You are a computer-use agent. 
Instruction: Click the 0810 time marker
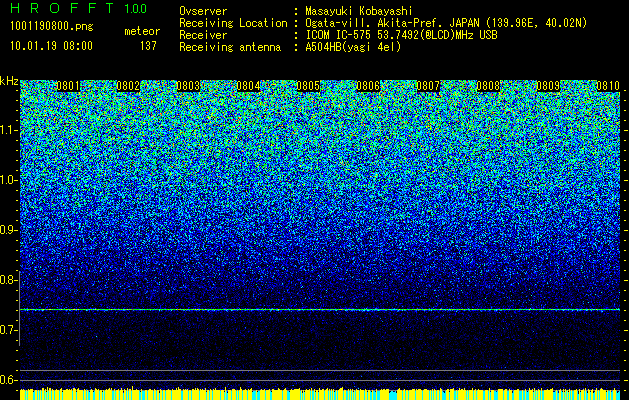click(608, 86)
